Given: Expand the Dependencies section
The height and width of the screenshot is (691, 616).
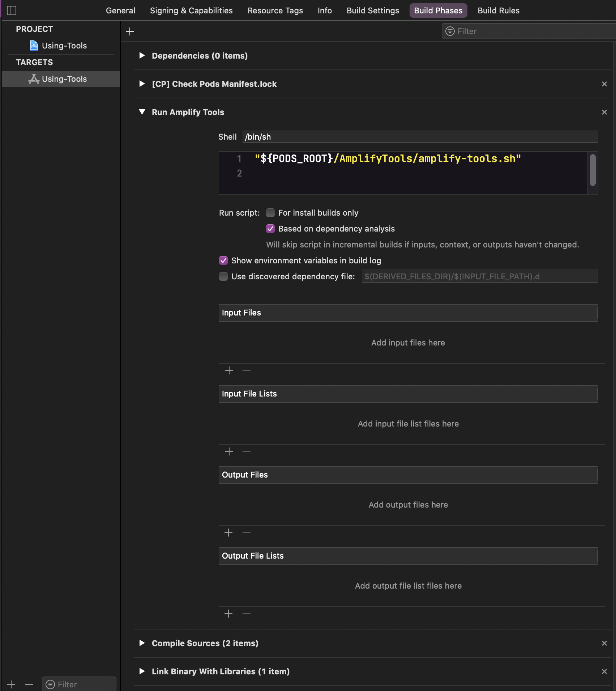Looking at the screenshot, I should [x=142, y=56].
